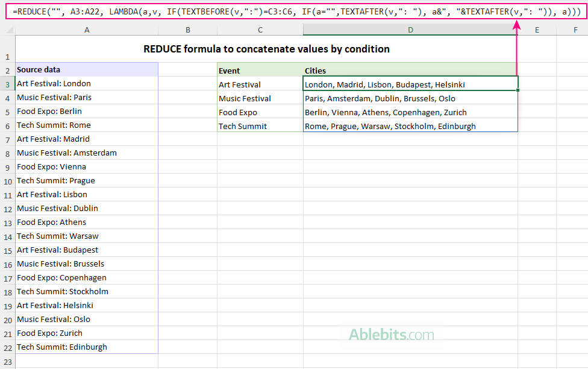Select the cell listing London, Madrid, Lisbon cities
Viewport: 588px width, 369px height.
(x=410, y=84)
